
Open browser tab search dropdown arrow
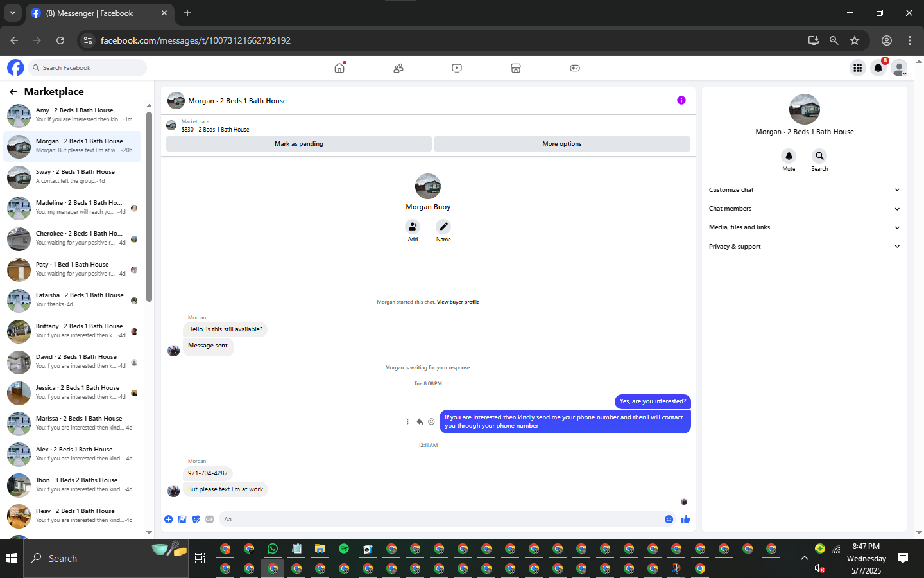pos(12,13)
